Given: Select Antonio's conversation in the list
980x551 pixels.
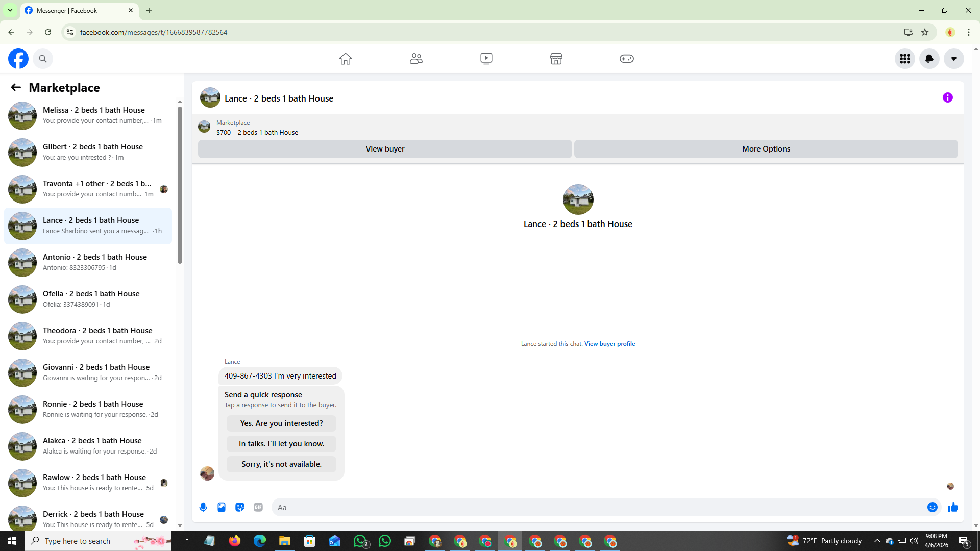Looking at the screenshot, I should (88, 262).
